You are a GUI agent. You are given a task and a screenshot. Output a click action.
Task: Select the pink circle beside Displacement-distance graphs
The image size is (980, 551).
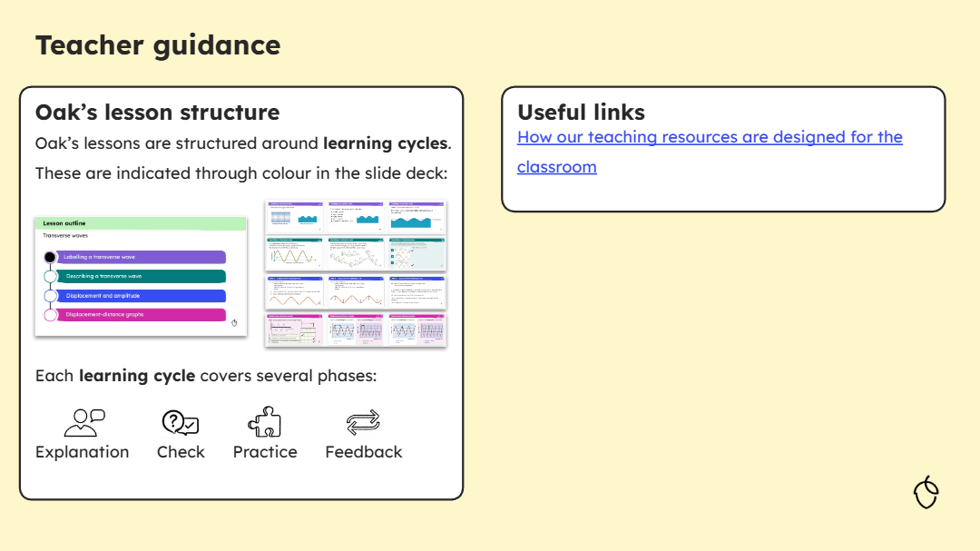click(50, 315)
